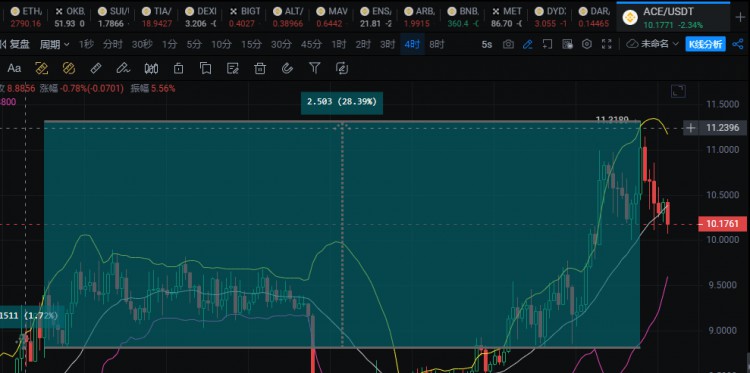Expand the 未命名 cloud layout dropdown

(x=652, y=44)
